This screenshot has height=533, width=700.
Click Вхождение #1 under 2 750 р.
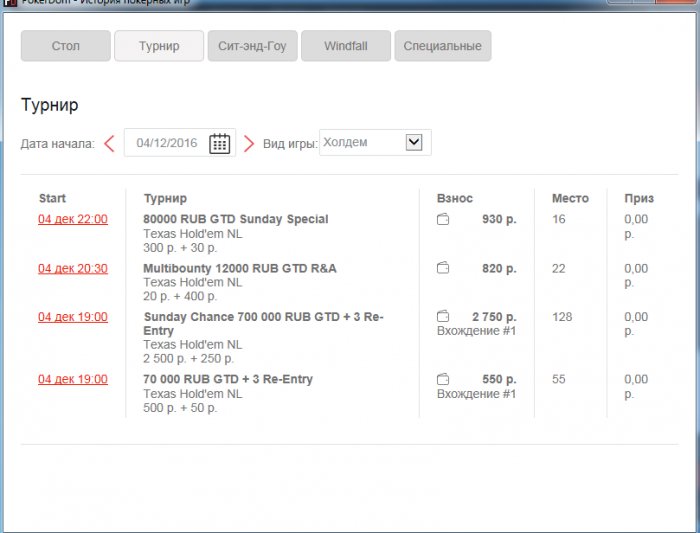tap(476, 331)
